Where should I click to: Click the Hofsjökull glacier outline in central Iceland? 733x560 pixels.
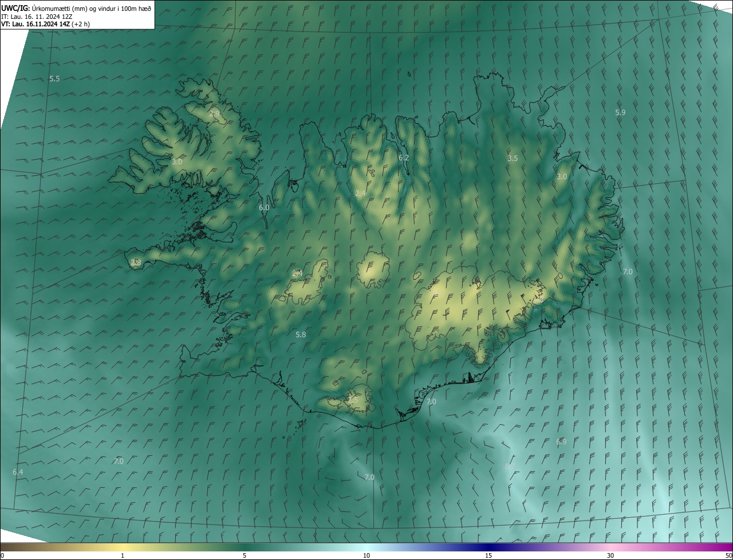[373, 269]
